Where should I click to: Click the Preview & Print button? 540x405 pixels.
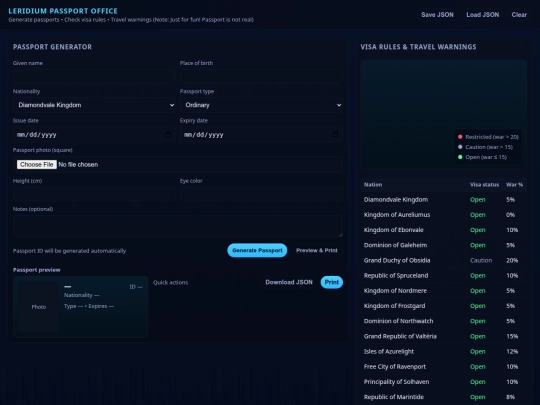(x=317, y=250)
